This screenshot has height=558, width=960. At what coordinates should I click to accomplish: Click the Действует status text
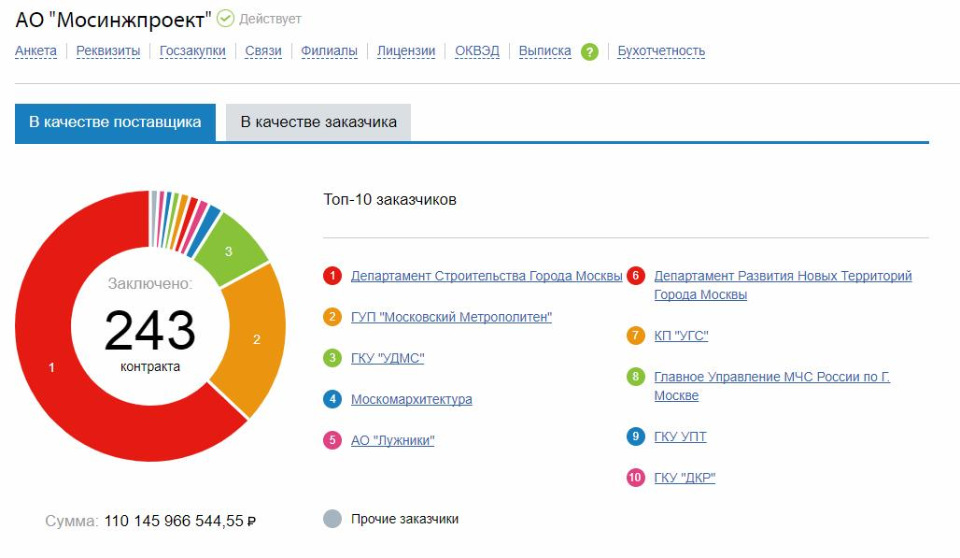[x=270, y=19]
